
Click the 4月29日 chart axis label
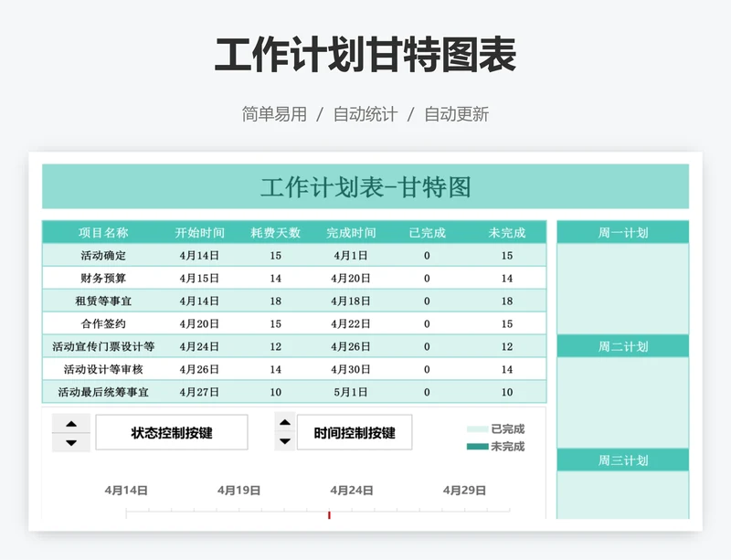point(464,490)
